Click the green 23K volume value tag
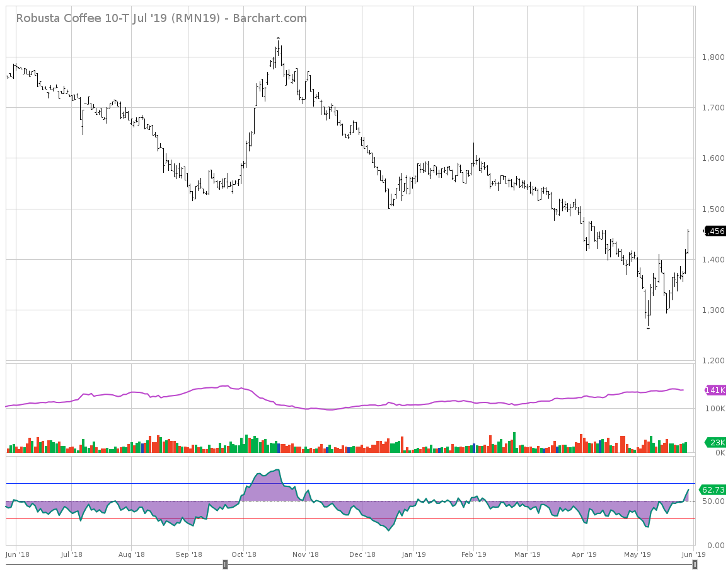 pos(716,442)
